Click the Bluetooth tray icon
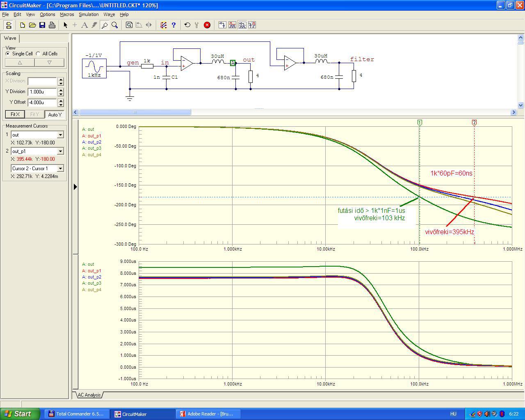525x420 pixels. pyautogui.click(x=501, y=414)
